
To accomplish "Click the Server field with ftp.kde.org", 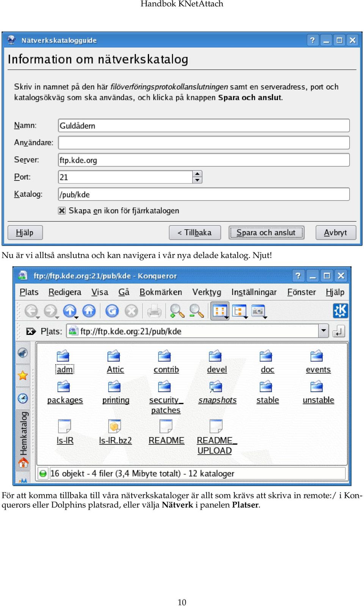I will point(204,160).
